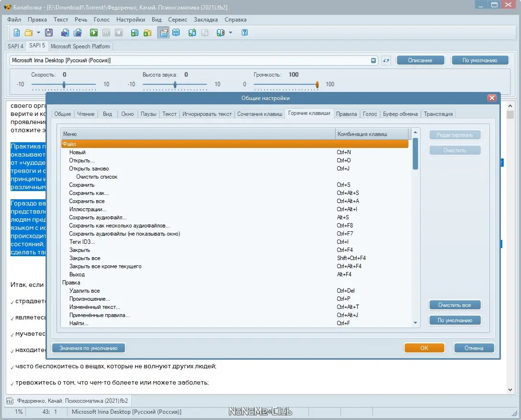Select the Правка category row

point(235,283)
